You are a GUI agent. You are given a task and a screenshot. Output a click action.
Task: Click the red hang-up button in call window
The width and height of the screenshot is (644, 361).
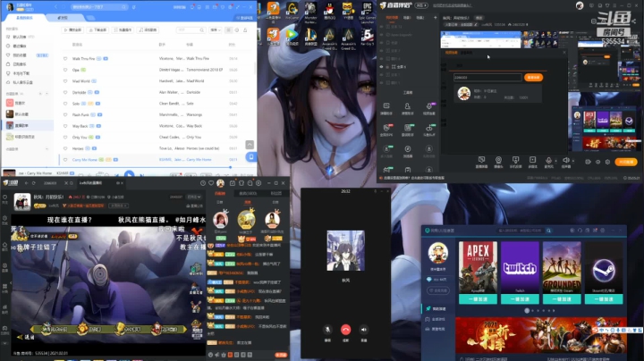pyautogui.click(x=345, y=330)
